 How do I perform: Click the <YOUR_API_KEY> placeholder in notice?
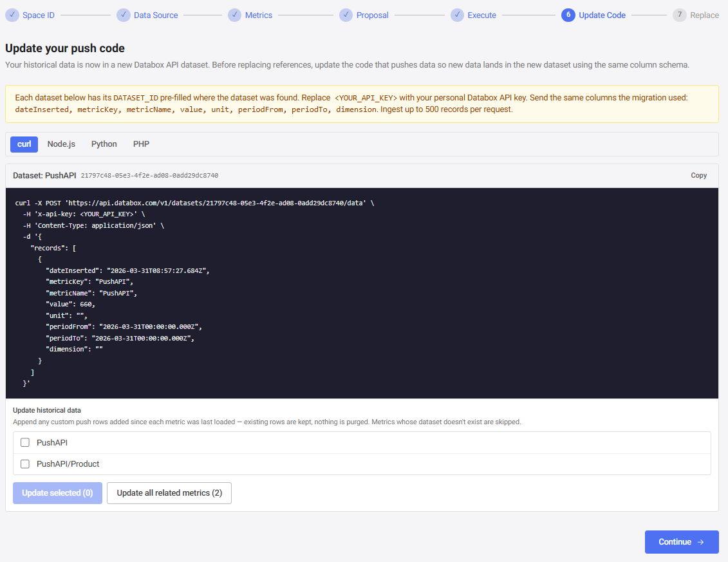pos(366,98)
